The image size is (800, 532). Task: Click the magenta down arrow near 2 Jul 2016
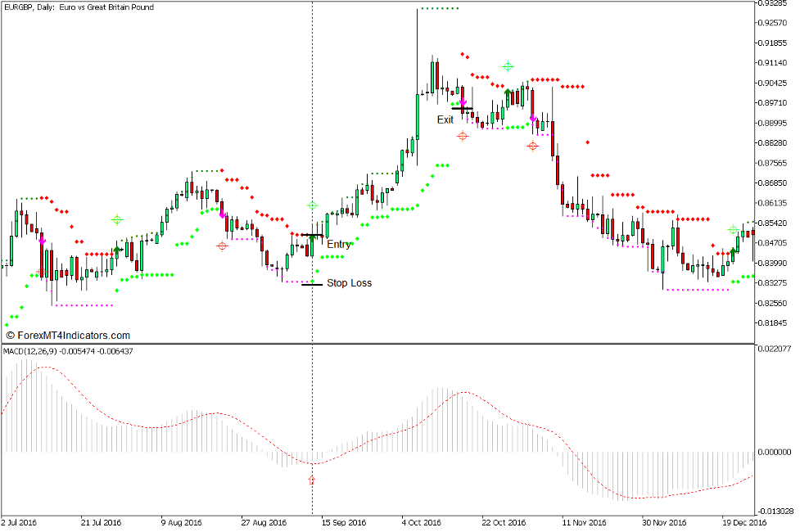(42, 241)
